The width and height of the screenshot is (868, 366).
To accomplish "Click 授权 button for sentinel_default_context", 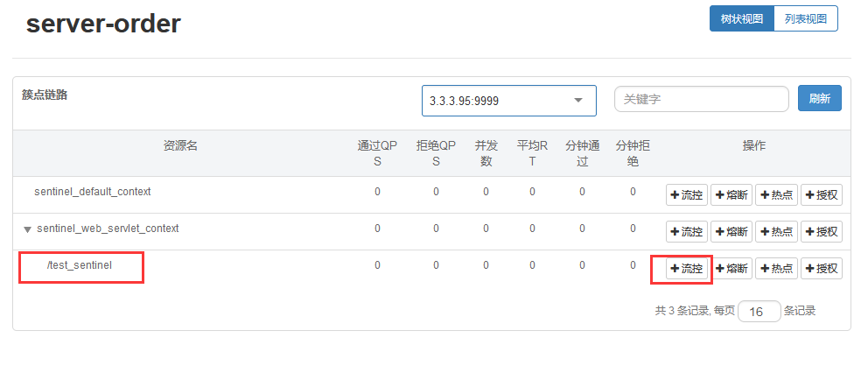I will tap(822, 195).
